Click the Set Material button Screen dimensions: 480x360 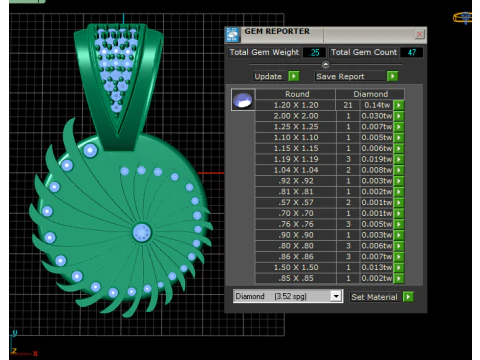(x=375, y=297)
